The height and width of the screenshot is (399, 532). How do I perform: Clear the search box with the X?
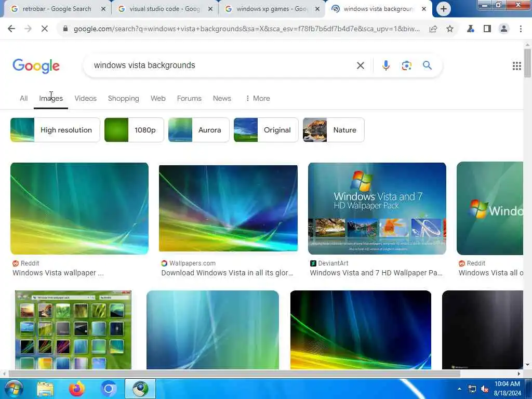point(361,65)
